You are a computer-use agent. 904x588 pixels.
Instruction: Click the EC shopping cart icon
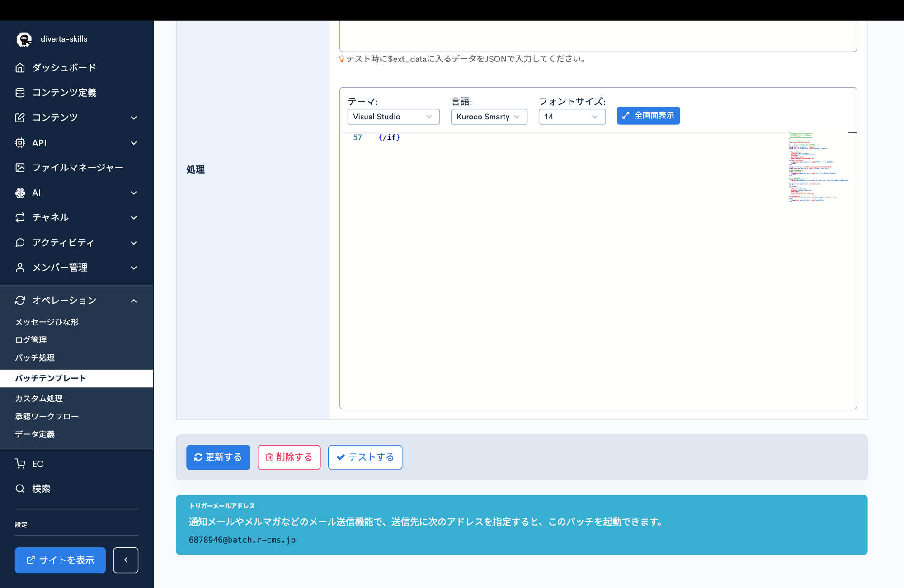click(20, 464)
